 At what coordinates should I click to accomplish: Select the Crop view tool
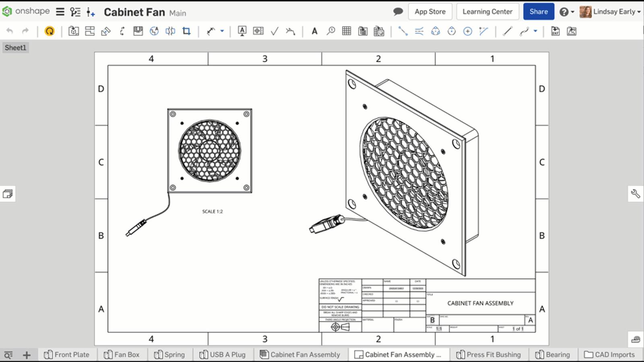point(186,31)
